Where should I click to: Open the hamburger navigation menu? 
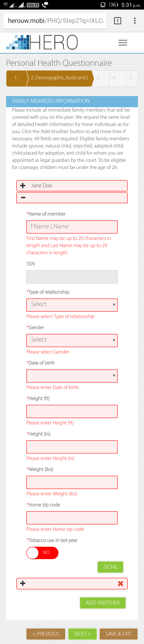coord(123,43)
